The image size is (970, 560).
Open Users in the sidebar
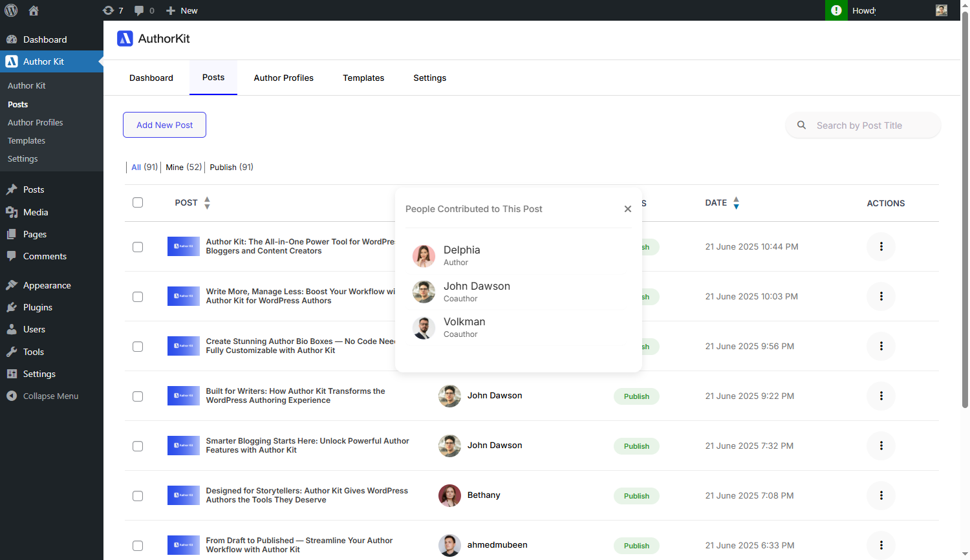pyautogui.click(x=52, y=329)
